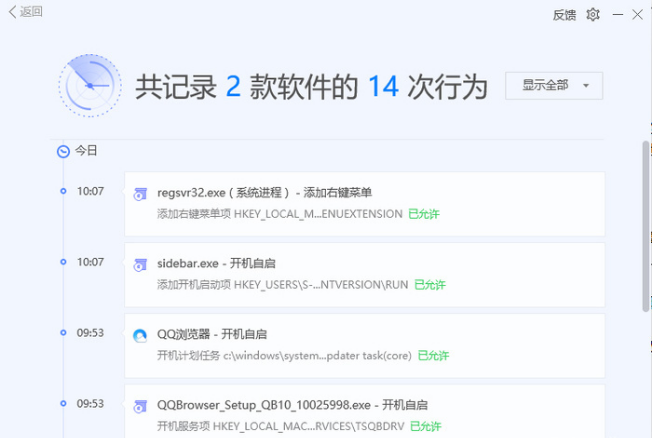Select the sidebar.exe program icon
The height and width of the screenshot is (438, 653).
tap(140, 265)
